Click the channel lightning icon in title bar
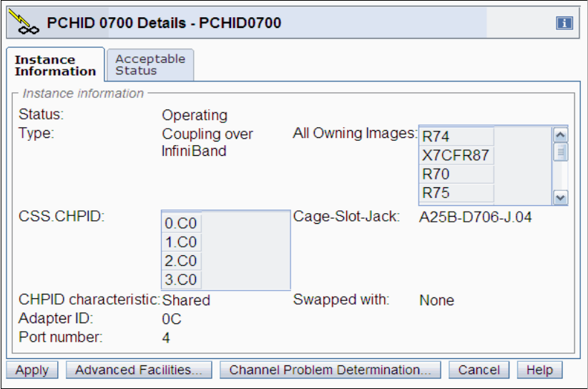The height and width of the screenshot is (389, 588). click(x=23, y=24)
